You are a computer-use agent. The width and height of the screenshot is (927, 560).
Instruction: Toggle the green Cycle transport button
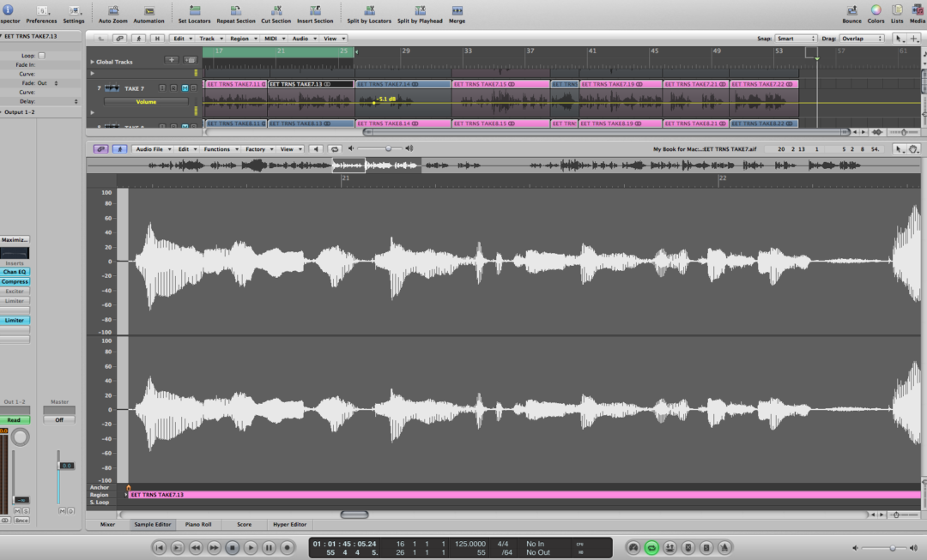(651, 548)
